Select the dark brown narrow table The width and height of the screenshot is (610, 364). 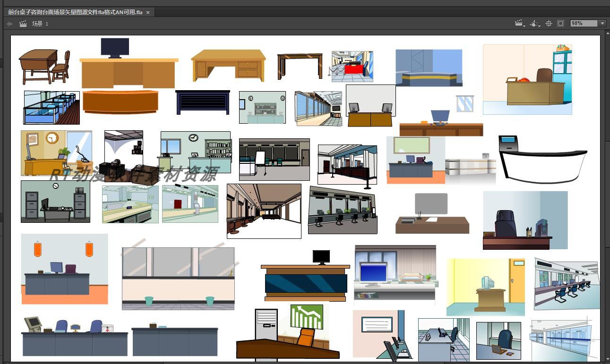[x=300, y=66]
